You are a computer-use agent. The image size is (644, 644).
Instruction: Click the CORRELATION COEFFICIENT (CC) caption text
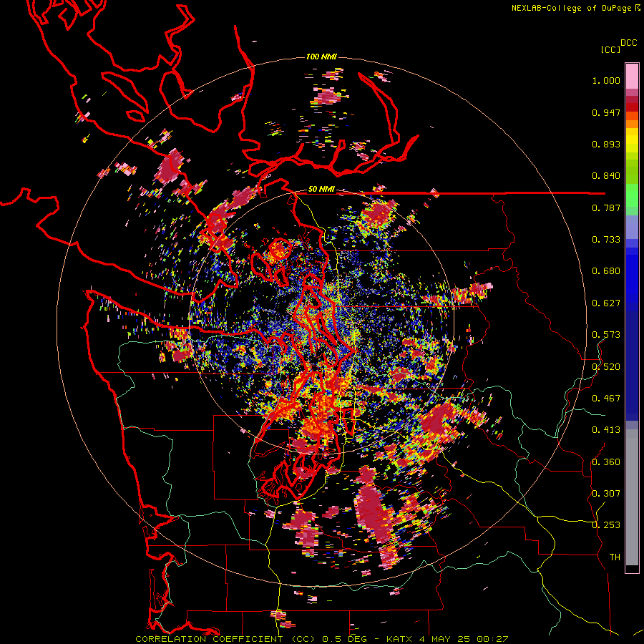tap(225, 639)
